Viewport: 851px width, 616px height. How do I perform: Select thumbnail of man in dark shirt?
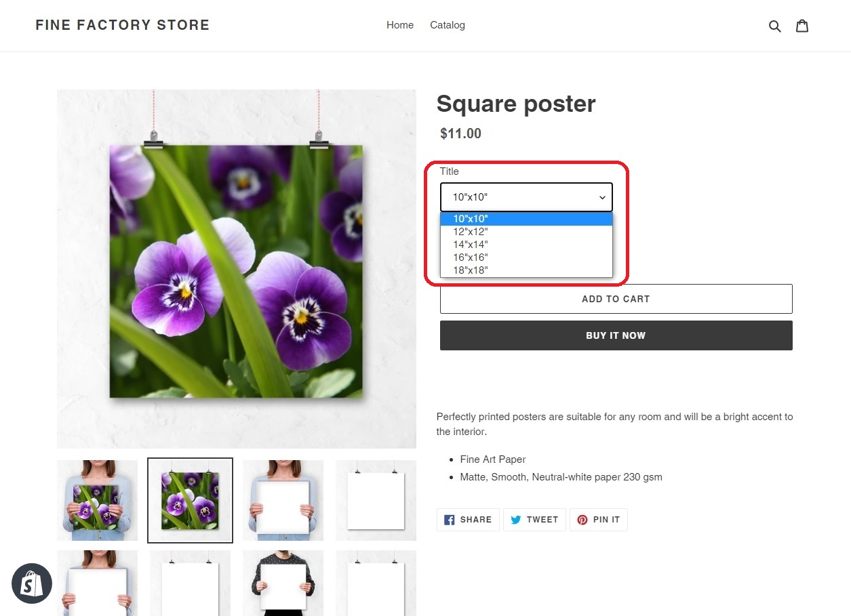click(x=283, y=583)
